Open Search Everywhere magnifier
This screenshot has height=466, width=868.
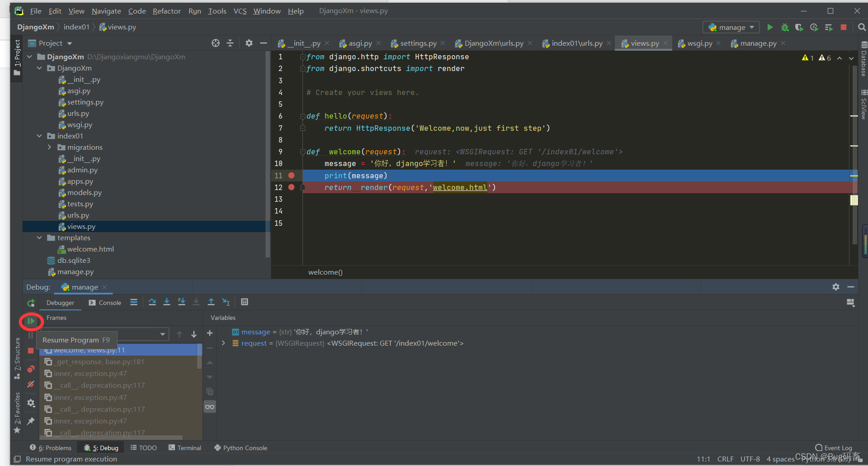click(x=862, y=27)
